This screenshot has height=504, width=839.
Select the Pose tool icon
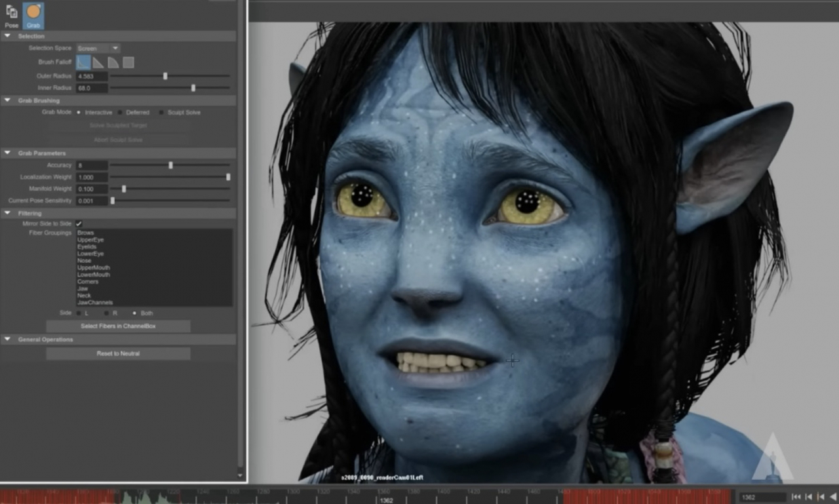coord(11,12)
